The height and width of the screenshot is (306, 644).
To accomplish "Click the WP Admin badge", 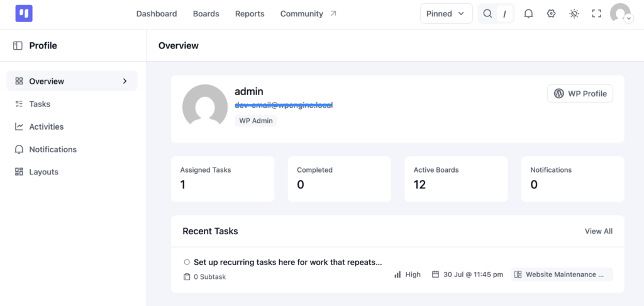I will [256, 121].
